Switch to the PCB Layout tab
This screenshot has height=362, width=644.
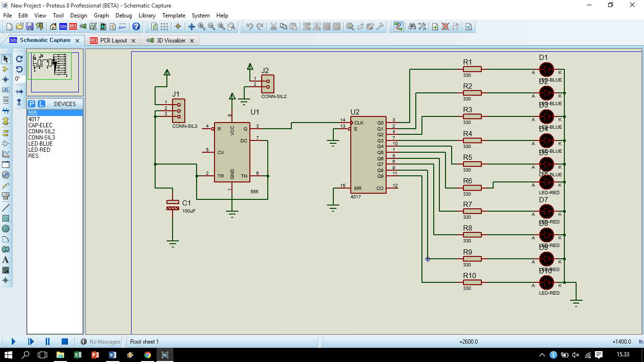[114, 41]
